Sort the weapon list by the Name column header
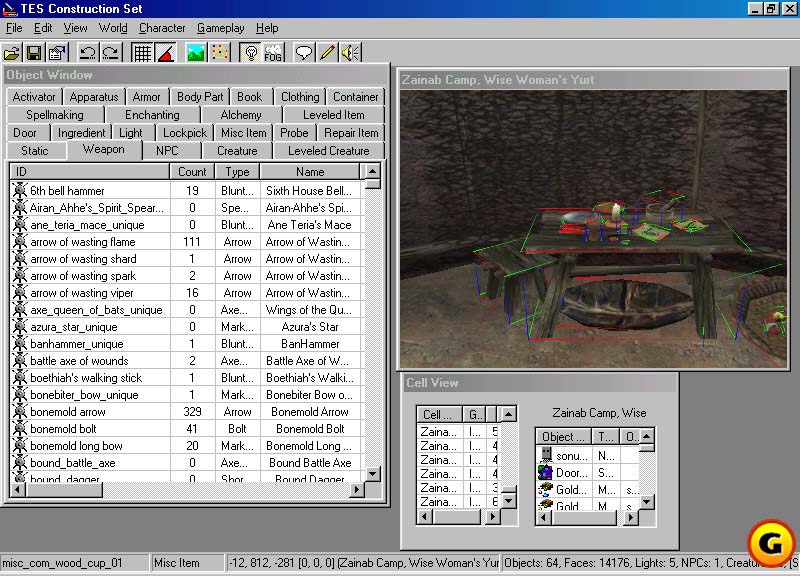 (310, 172)
